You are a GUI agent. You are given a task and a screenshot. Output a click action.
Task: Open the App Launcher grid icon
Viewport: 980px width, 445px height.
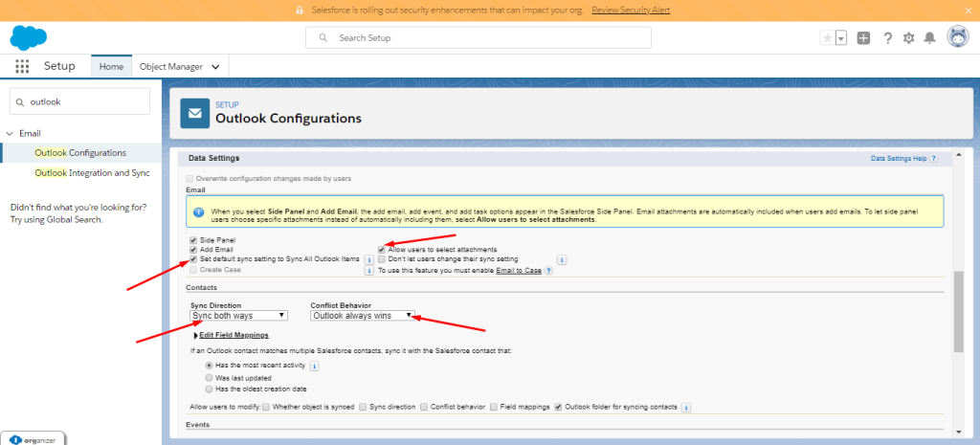pos(22,67)
